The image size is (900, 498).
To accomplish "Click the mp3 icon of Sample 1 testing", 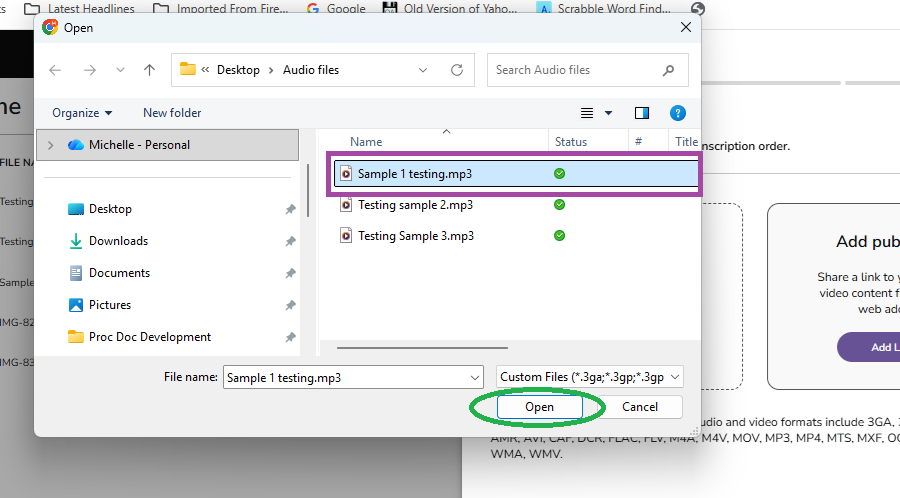I will [346, 174].
